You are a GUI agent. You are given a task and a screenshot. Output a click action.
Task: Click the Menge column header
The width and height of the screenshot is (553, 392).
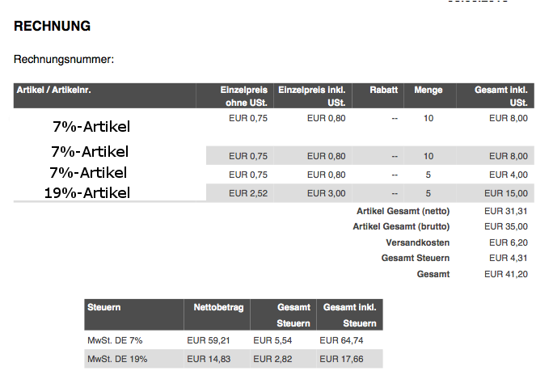[428, 90]
